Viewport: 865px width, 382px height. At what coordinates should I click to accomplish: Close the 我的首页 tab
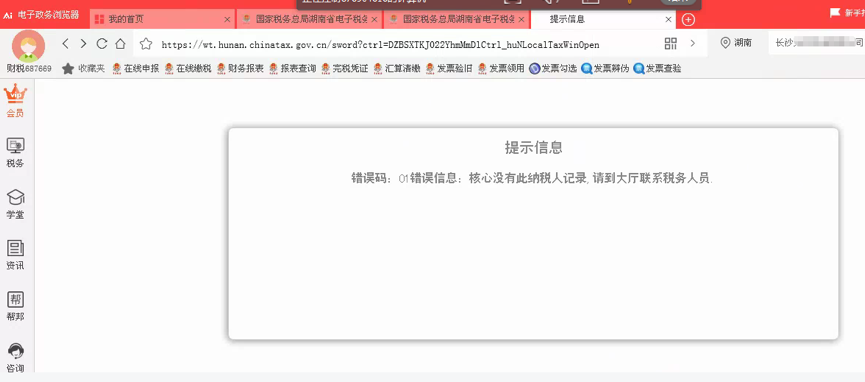(227, 19)
